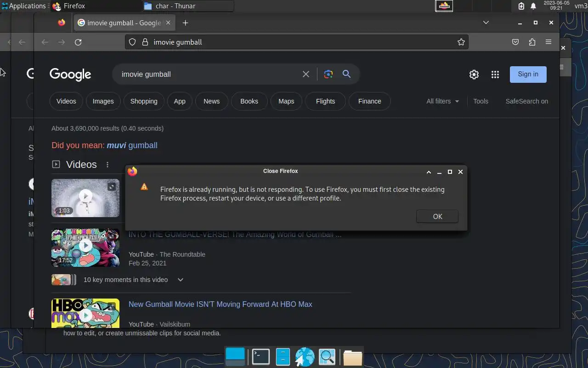Click the SafeSearch on link
This screenshot has height=368, width=588.
click(x=527, y=101)
